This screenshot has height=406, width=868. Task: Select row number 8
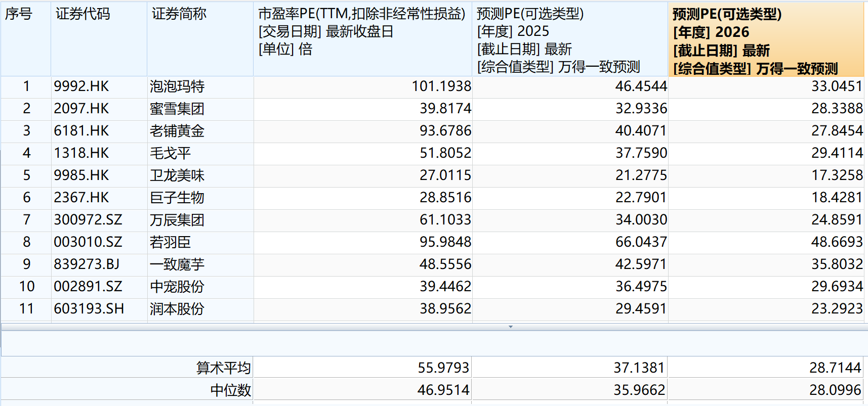pos(26,242)
